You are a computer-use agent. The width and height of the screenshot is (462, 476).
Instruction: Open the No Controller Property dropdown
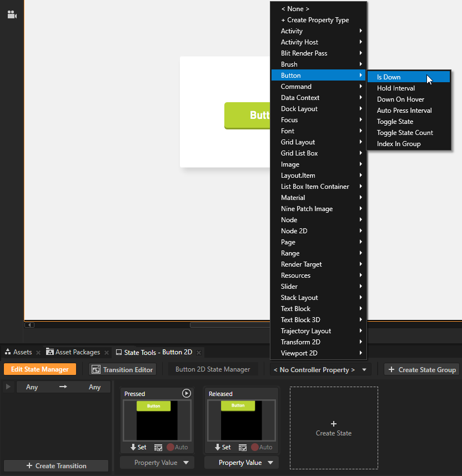pyautogui.click(x=320, y=369)
